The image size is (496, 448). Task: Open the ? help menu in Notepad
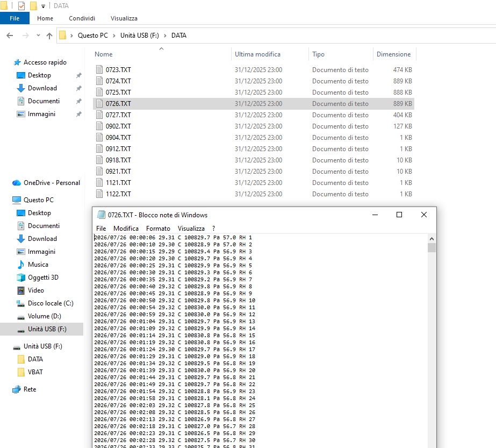coord(214,229)
